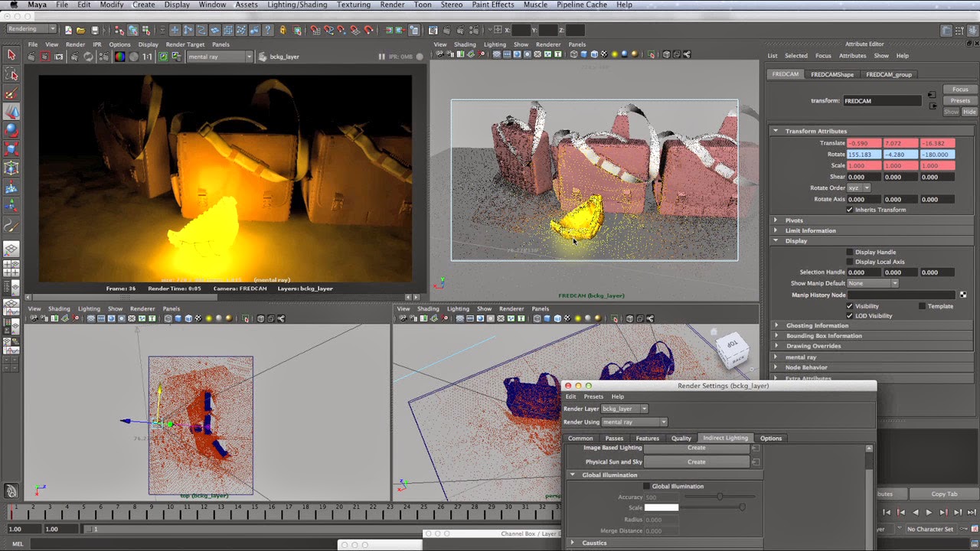This screenshot has height=551, width=980.
Task: Click the white Scale color swatch
Action: [x=661, y=507]
